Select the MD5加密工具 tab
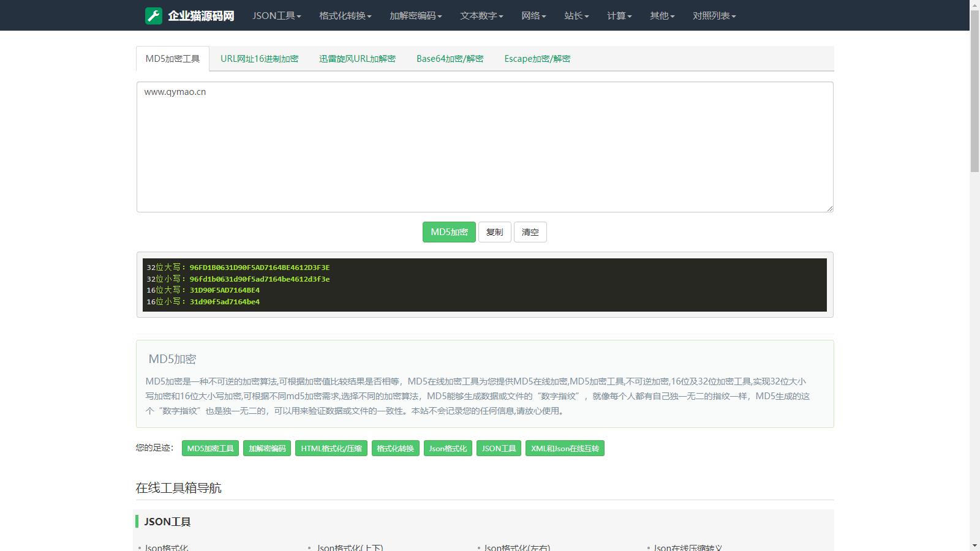This screenshot has width=980, height=551. (173, 59)
